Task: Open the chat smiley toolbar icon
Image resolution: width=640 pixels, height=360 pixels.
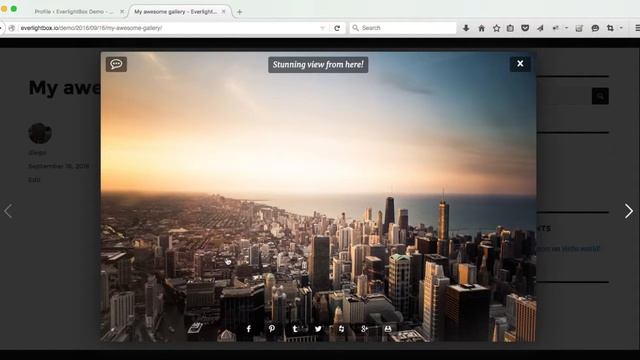Action: 595,28
